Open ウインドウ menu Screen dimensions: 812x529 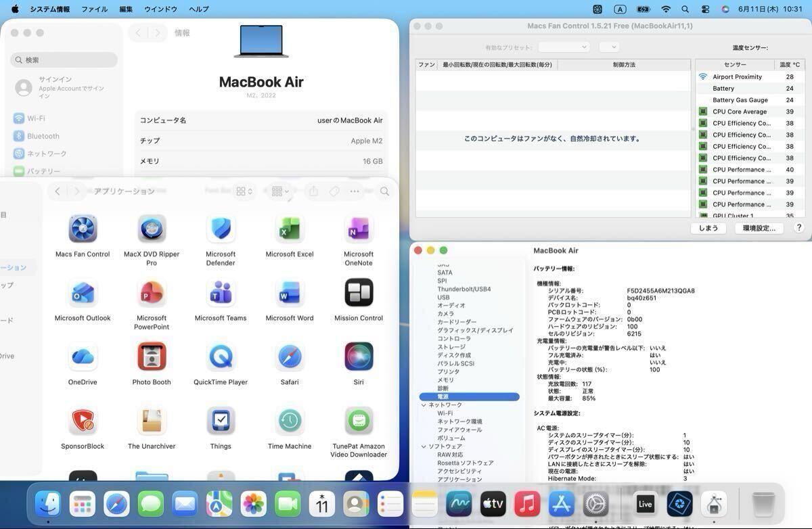tap(160, 9)
